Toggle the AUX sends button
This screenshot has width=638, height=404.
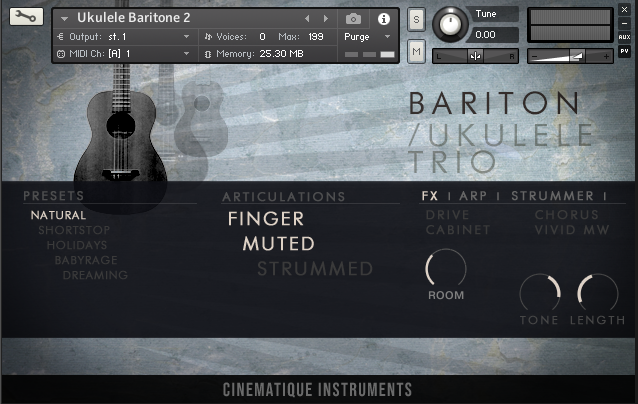coord(624,37)
